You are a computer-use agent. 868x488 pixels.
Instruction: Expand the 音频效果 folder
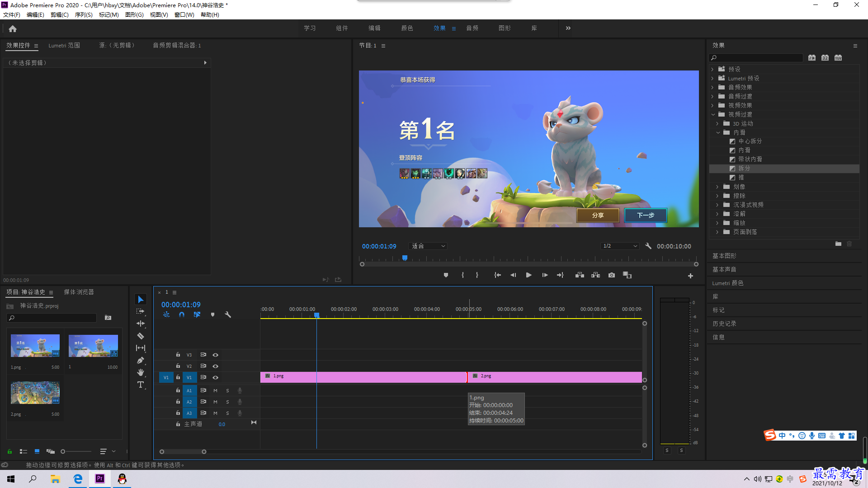tap(712, 87)
